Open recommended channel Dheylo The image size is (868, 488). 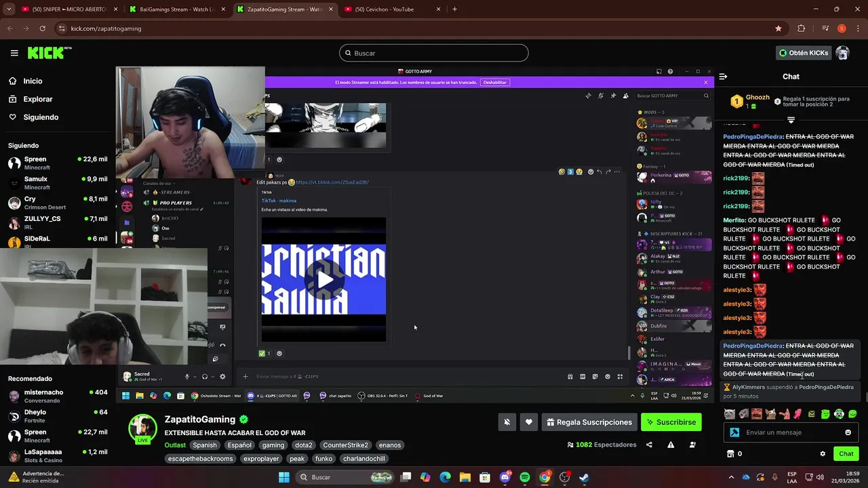[x=58, y=415]
